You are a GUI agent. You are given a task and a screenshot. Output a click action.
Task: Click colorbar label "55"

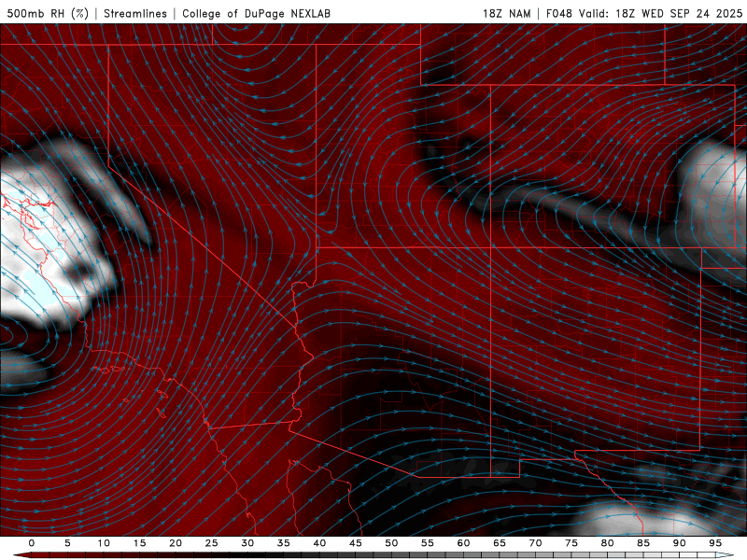428,543
